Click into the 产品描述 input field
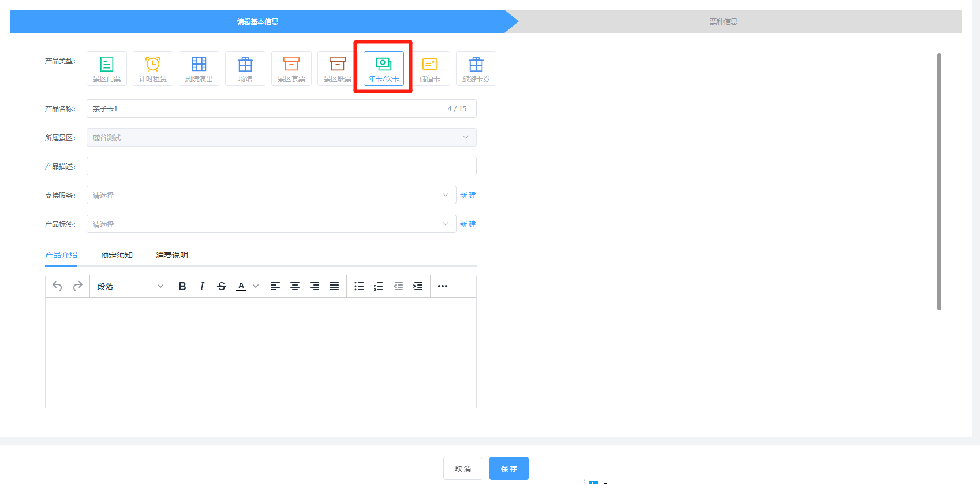Viewport: 980px width, 484px height. coord(281,166)
